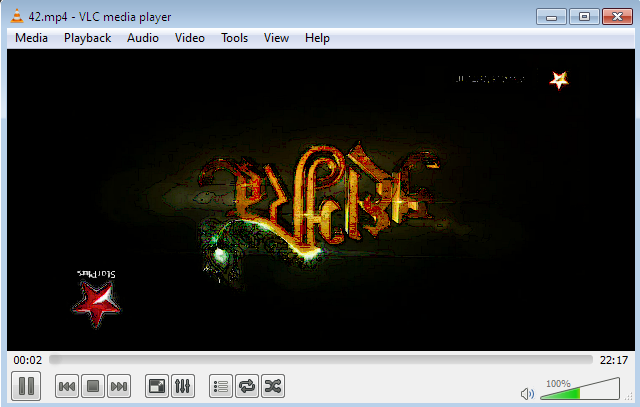The width and height of the screenshot is (640, 407).
Task: Show extended settings equalizer panel
Action: tap(182, 386)
